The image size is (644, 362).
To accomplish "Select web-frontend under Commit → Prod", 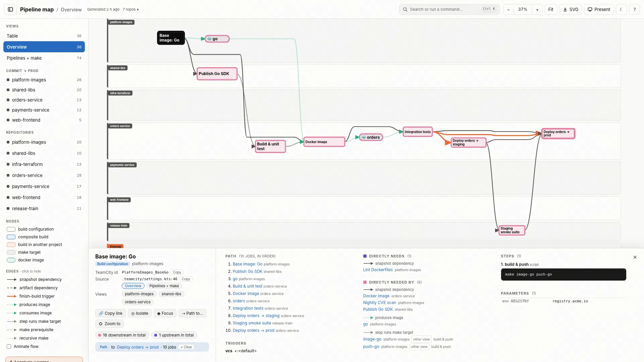I will coord(44,120).
